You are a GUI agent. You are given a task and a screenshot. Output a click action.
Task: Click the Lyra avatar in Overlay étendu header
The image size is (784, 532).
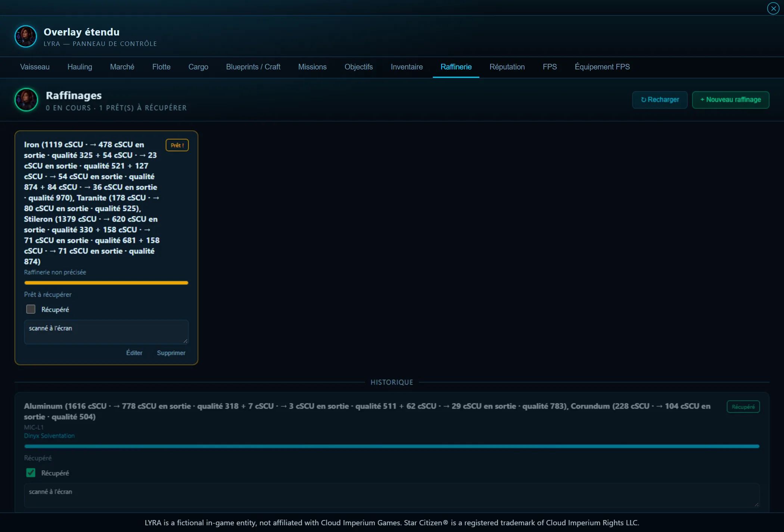point(26,36)
